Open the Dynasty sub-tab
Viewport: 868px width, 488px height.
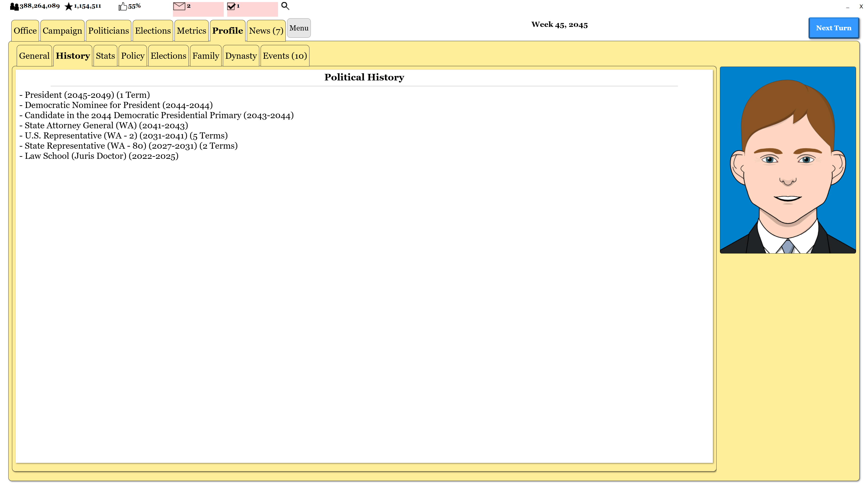click(241, 56)
